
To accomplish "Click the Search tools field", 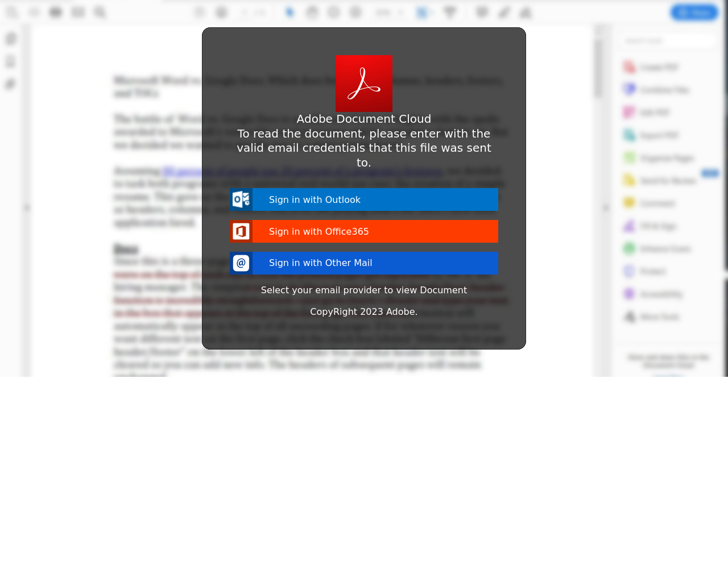I will pyautogui.click(x=668, y=41).
